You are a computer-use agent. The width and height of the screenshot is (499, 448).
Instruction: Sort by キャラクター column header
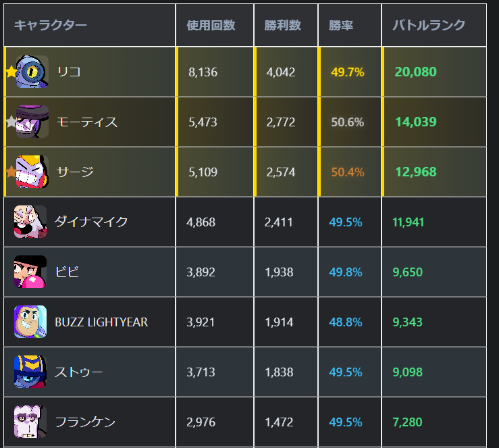50,25
